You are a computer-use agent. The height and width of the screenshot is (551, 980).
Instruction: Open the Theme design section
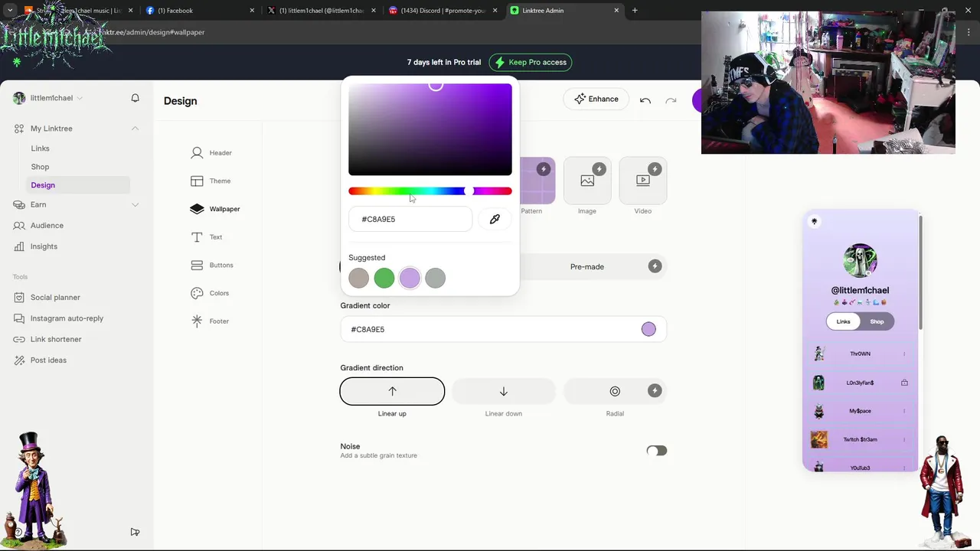pyautogui.click(x=211, y=181)
